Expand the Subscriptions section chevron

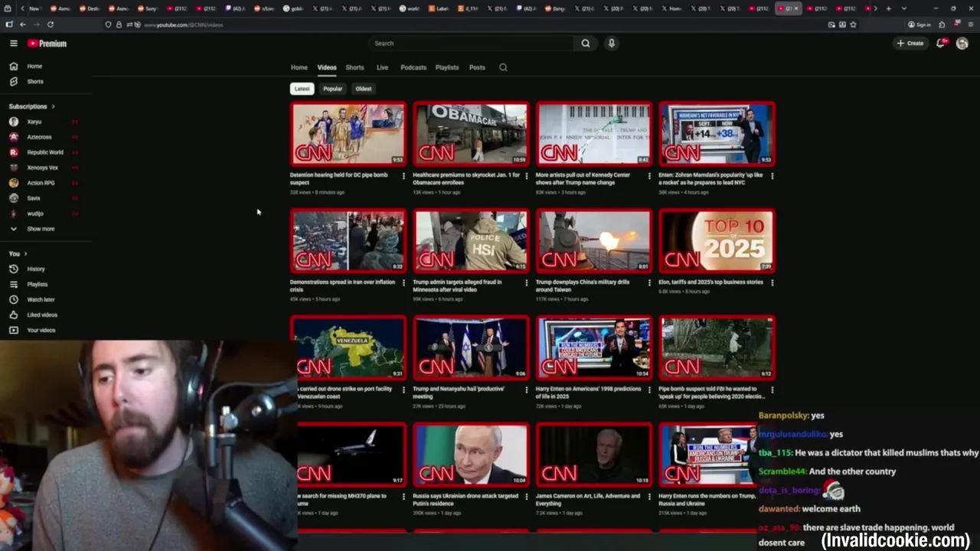[53, 106]
